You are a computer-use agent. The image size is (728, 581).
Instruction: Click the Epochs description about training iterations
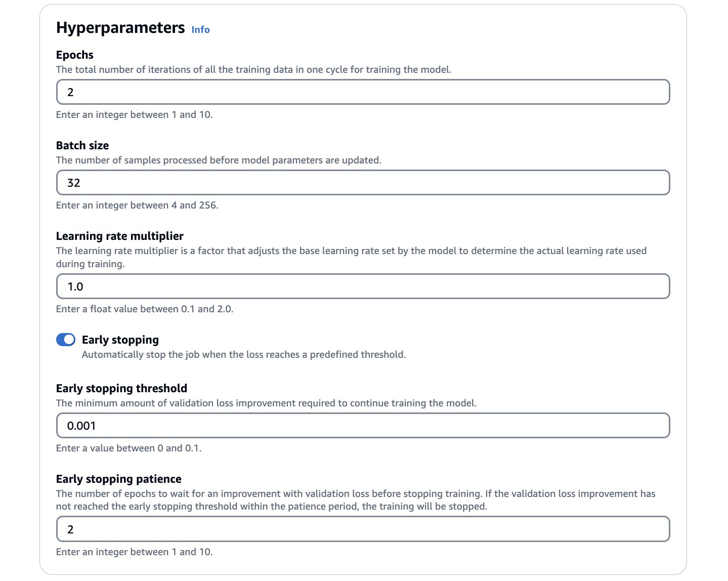pyautogui.click(x=253, y=70)
